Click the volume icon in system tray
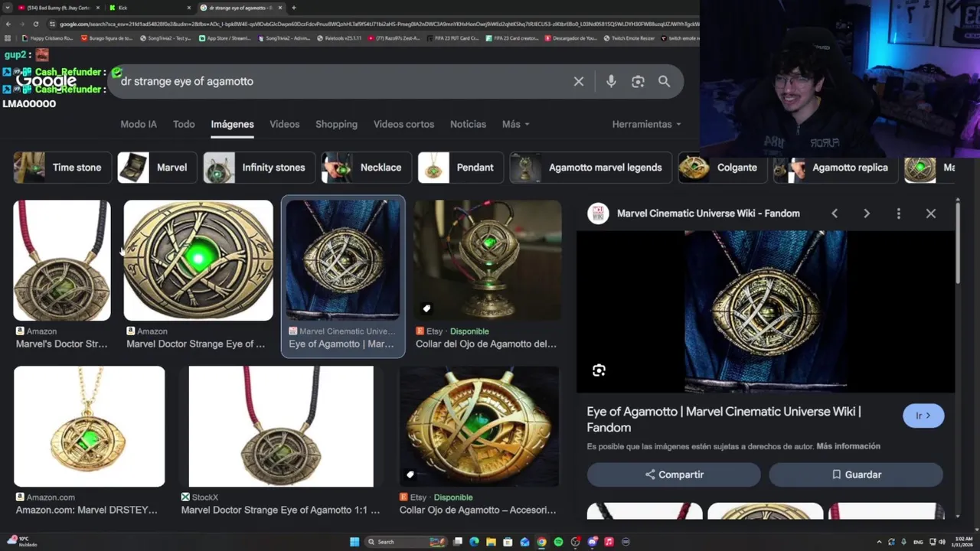The image size is (980, 551). coord(940,542)
